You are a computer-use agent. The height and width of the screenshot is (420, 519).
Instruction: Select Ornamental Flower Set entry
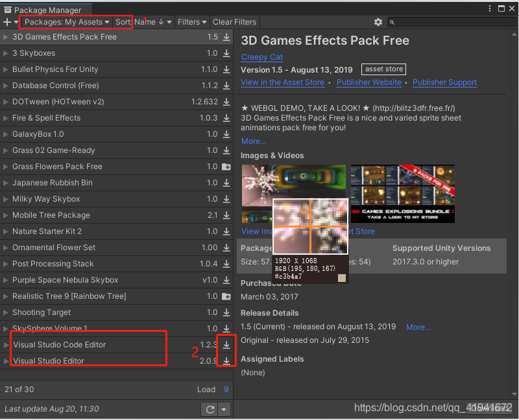coord(117,248)
